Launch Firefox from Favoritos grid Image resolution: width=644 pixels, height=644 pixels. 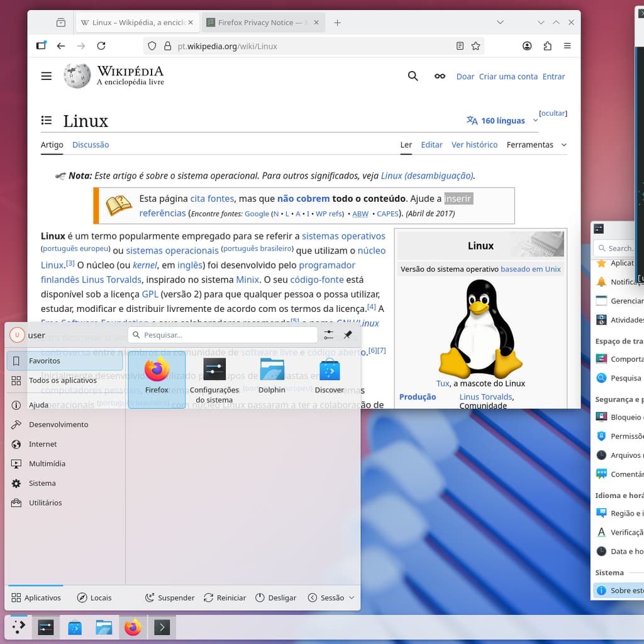point(157,380)
